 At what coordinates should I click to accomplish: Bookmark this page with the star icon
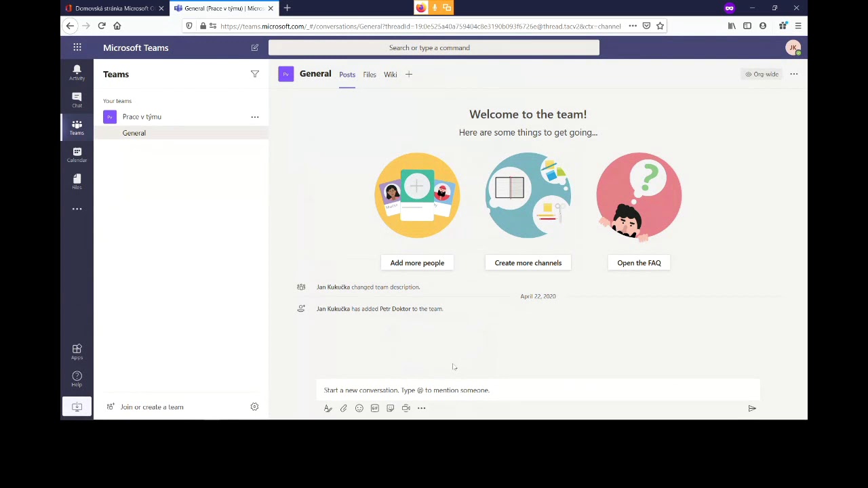pos(660,26)
